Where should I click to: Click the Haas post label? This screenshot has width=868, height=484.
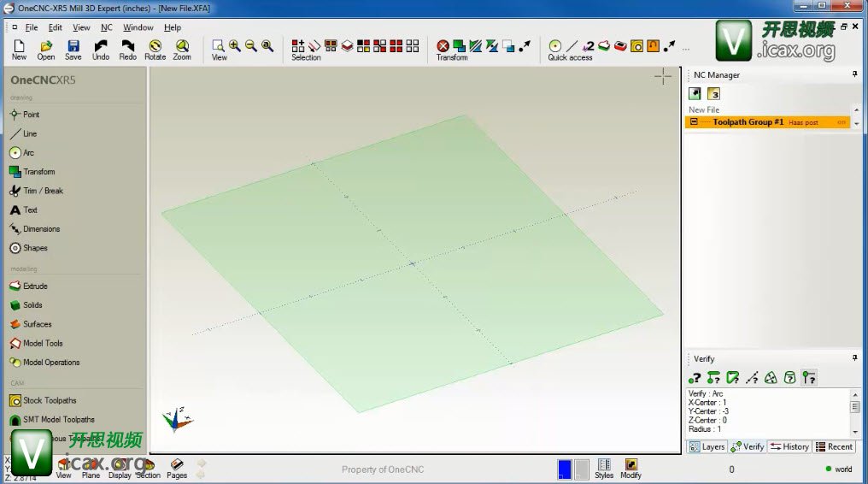(x=803, y=123)
